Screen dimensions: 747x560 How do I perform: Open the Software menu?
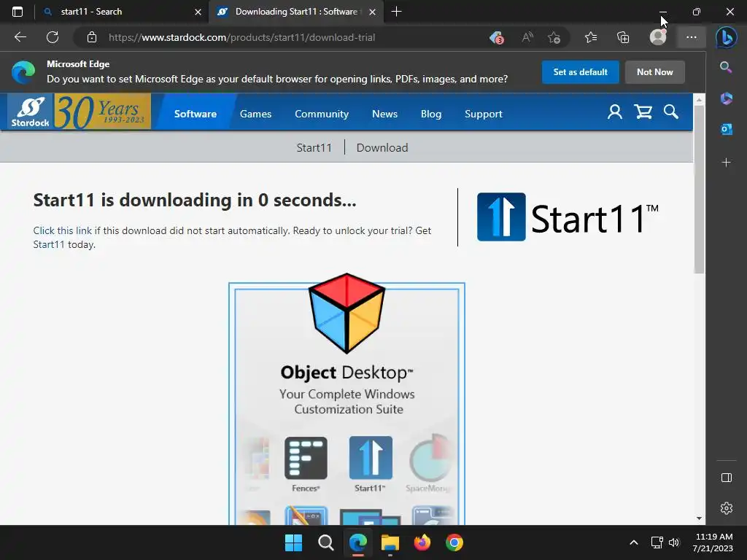click(x=196, y=114)
